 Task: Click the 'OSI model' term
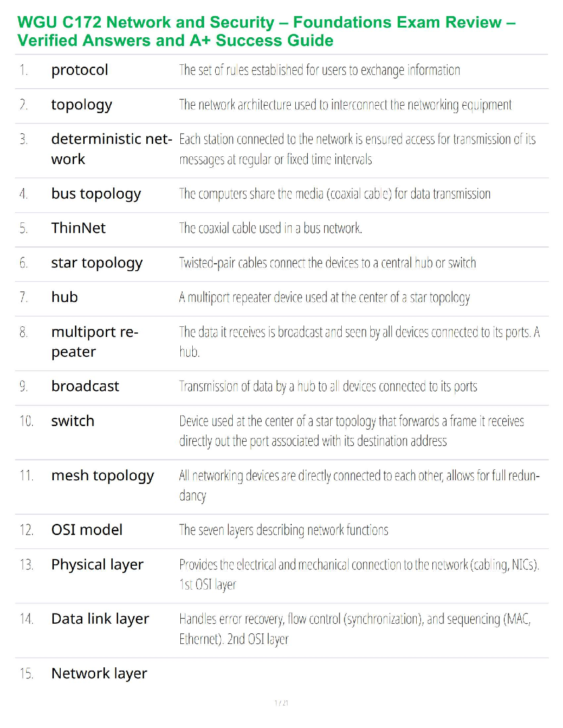(x=87, y=530)
